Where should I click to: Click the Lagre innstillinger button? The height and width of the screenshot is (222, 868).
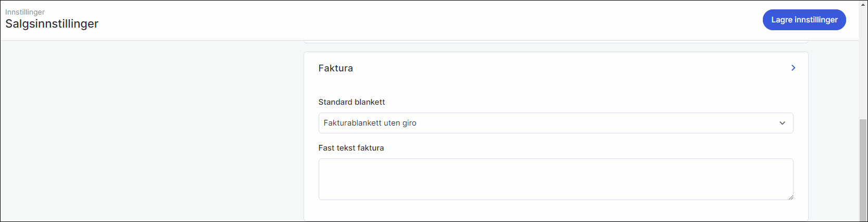click(x=804, y=20)
